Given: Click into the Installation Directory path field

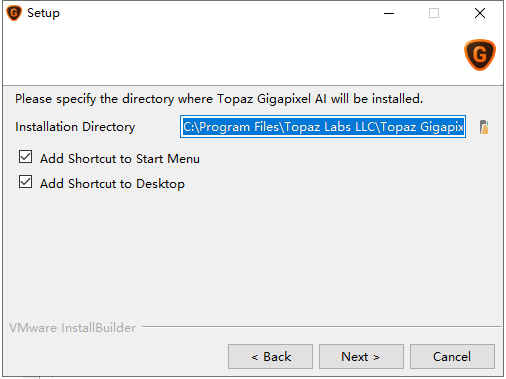Looking at the screenshot, I should pyautogui.click(x=323, y=127).
